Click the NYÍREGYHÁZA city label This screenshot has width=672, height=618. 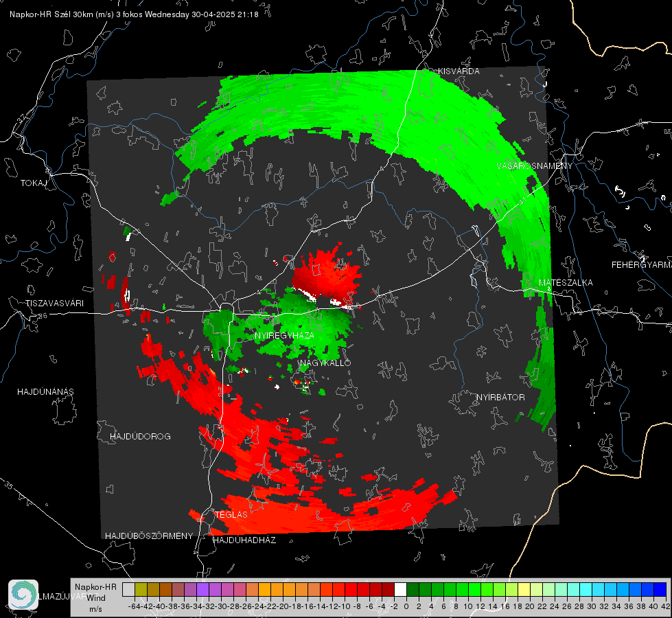pos(284,335)
